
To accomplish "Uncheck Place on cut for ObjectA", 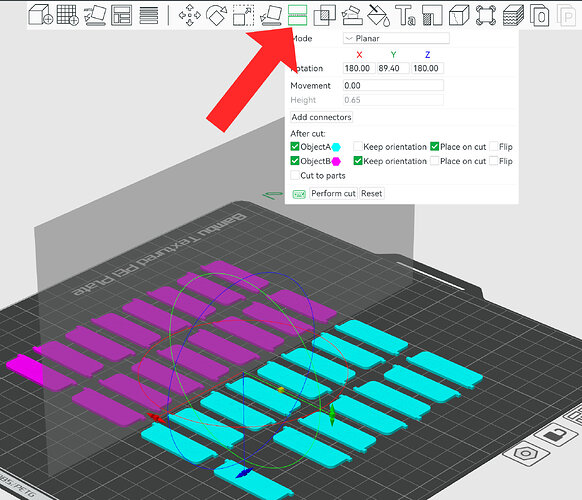I will (435, 146).
